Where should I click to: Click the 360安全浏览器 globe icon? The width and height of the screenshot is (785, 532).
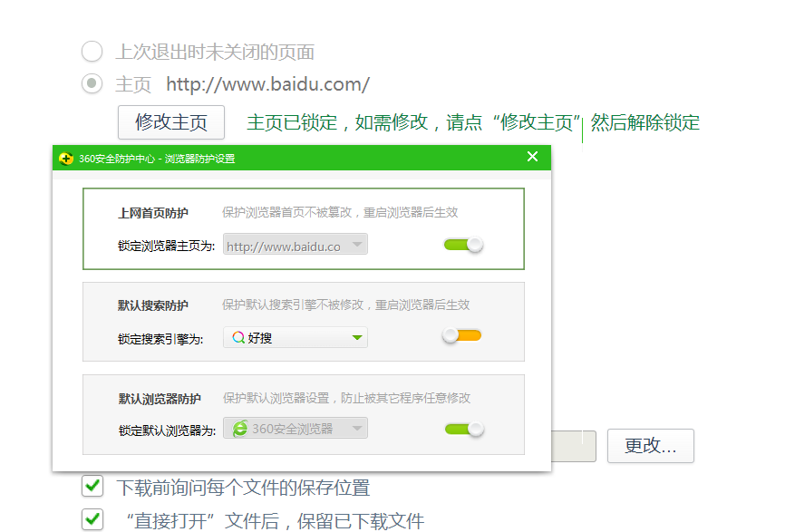point(240,429)
